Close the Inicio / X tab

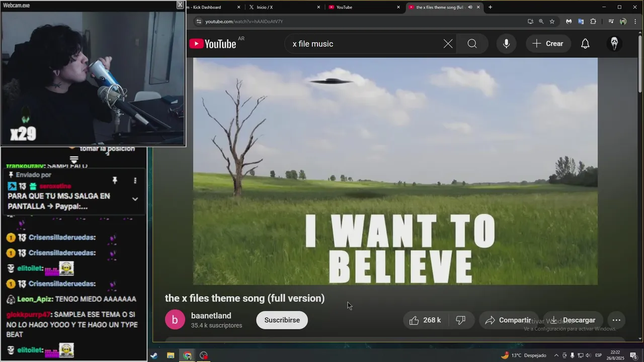point(318,7)
